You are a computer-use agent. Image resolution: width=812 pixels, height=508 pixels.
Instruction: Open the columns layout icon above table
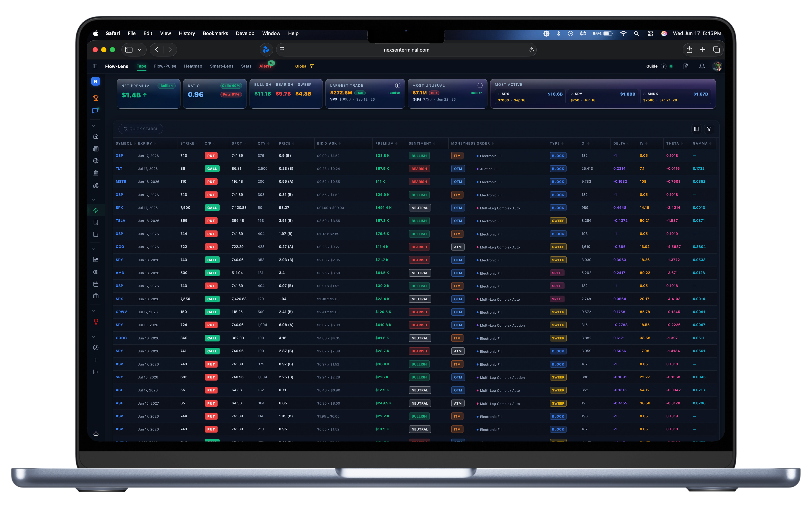696,129
